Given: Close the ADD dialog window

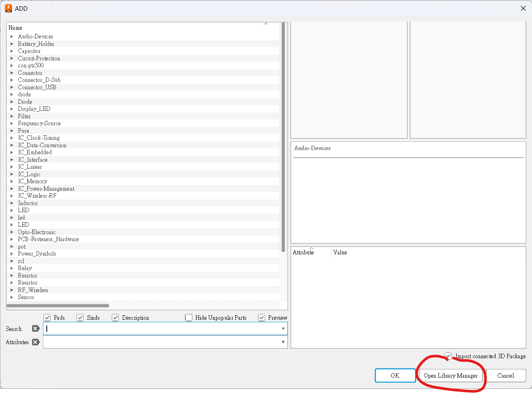Looking at the screenshot, I should [523, 8].
